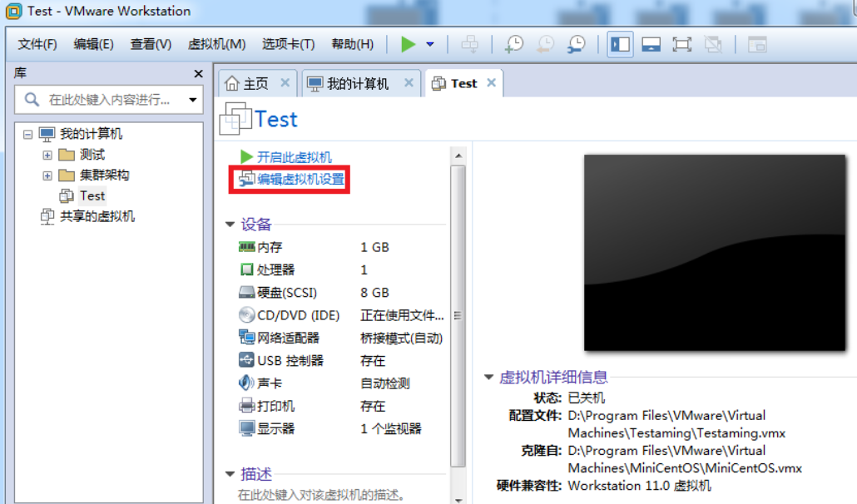
Task: Click the 打印机 printer icon
Action: click(x=246, y=406)
